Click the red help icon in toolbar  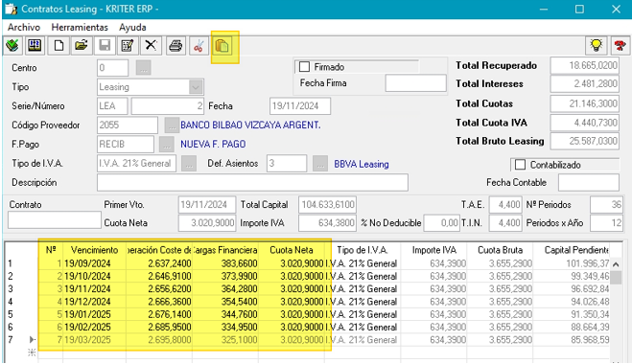620,45
